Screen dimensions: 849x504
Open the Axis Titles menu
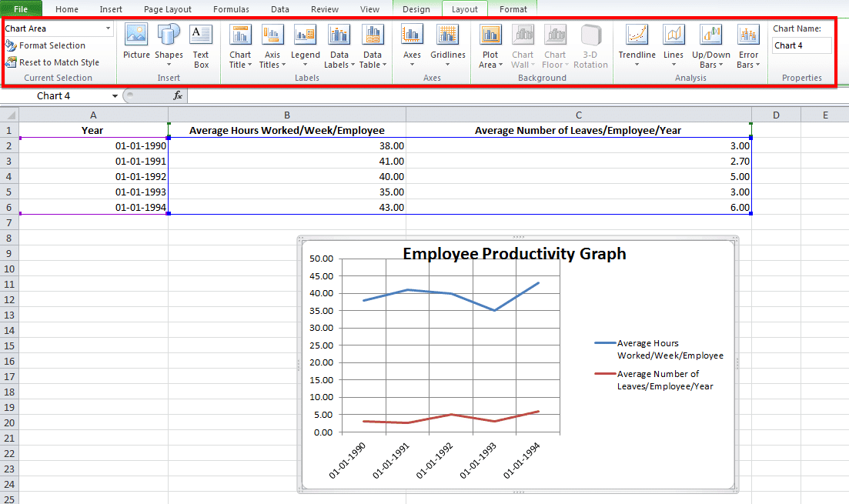pos(272,47)
